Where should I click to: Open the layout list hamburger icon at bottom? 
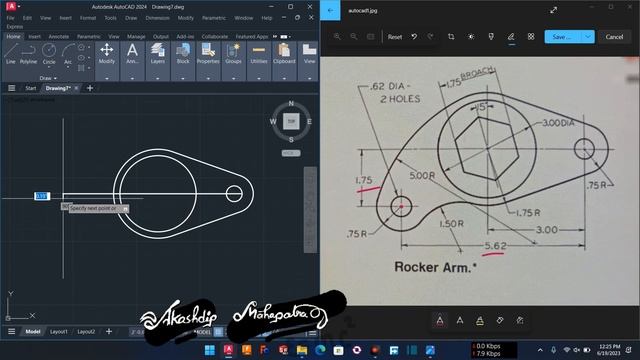[11, 331]
